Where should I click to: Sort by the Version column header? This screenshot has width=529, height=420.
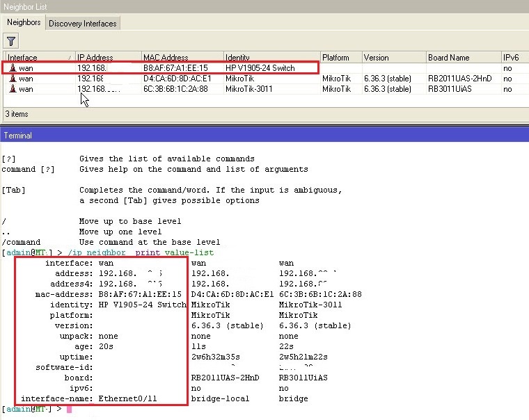tap(394, 57)
